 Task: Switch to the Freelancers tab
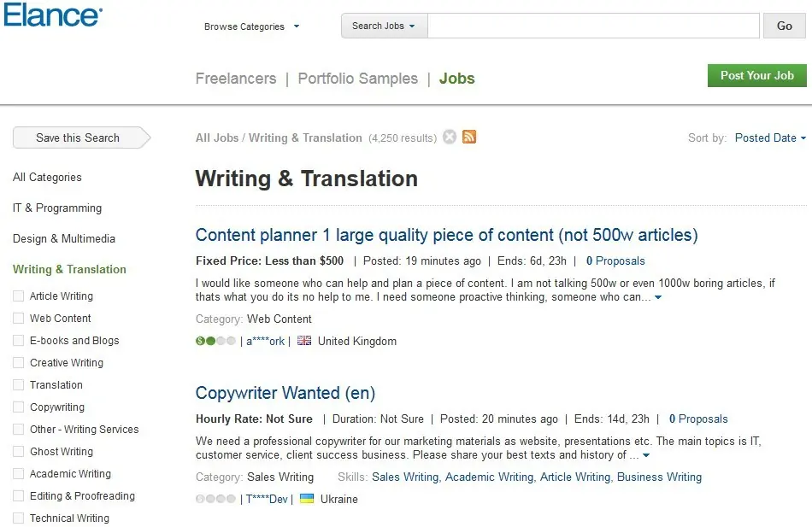click(236, 79)
